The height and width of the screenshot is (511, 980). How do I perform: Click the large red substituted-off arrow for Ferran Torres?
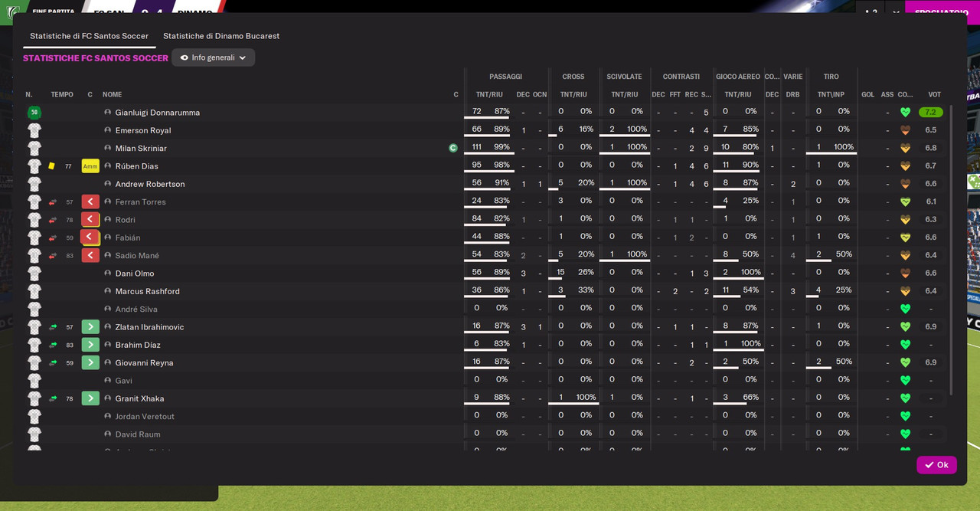90,201
